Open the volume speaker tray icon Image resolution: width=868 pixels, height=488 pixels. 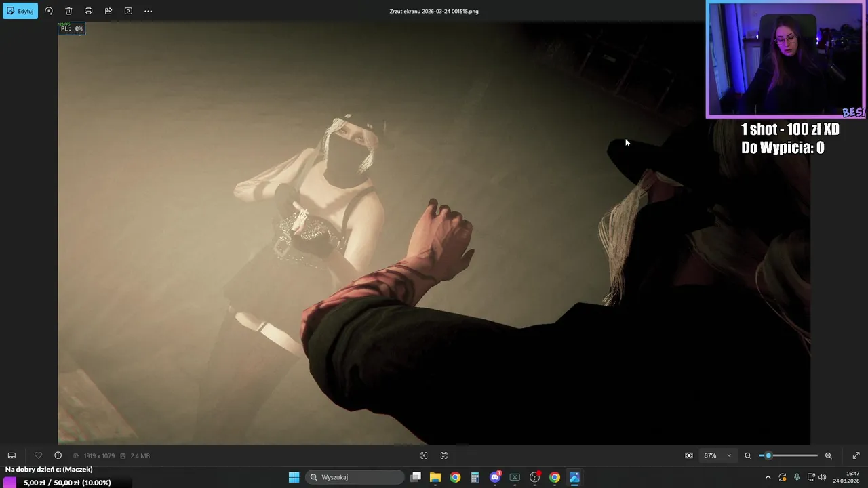tap(822, 477)
